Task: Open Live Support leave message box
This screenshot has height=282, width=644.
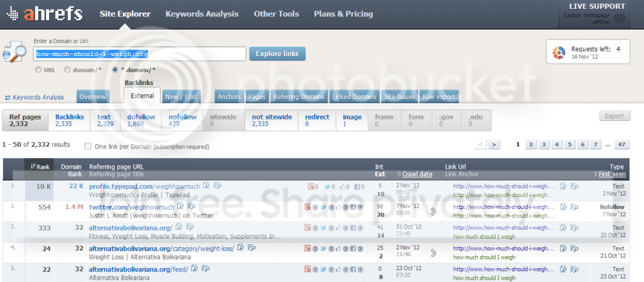Action: 594,14
